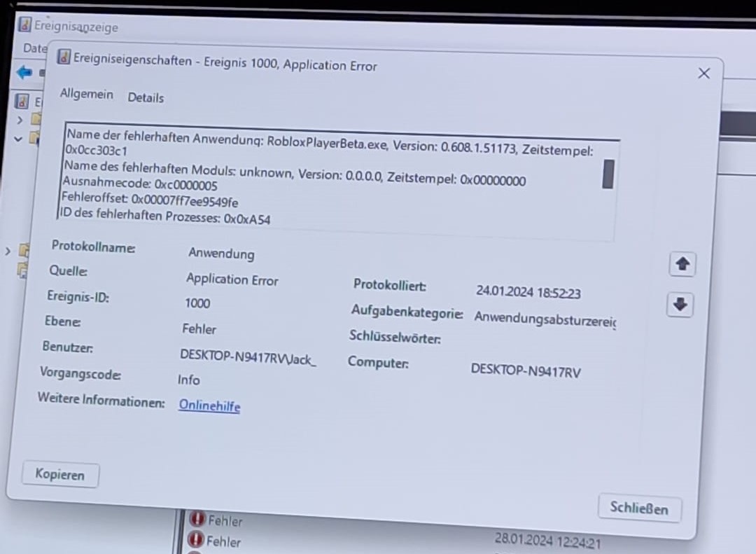Viewport: 756px width, 554px height.
Task: Click the Ebene value Fehler
Action: pyautogui.click(x=199, y=329)
